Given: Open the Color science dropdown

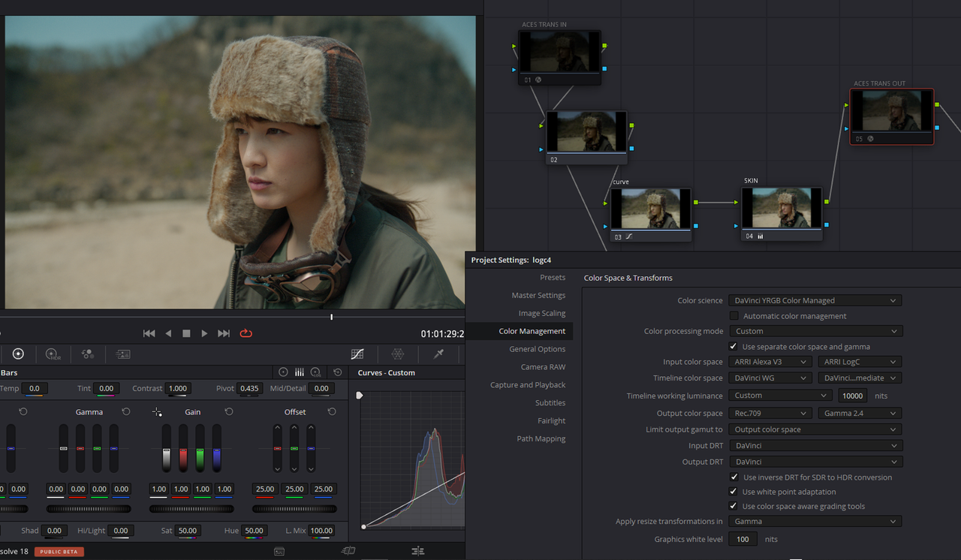Looking at the screenshot, I should tap(815, 300).
